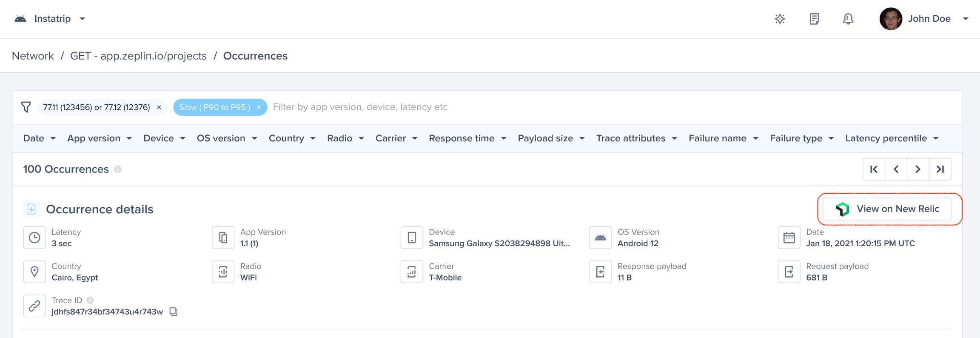Copy the Trace ID value
The height and width of the screenshot is (338, 980).
point(174,312)
